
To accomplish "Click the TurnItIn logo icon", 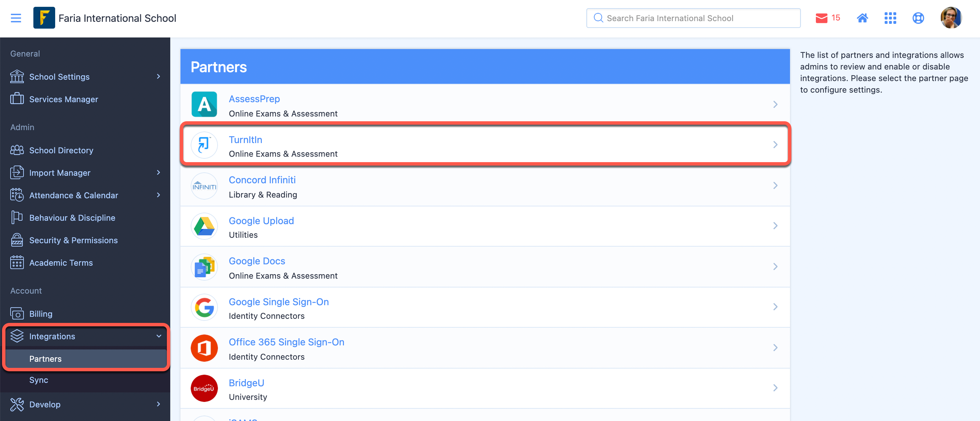I will click(x=204, y=145).
